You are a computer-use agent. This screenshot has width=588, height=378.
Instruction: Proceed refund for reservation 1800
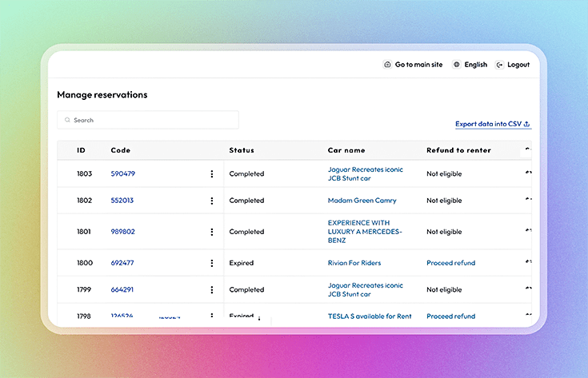click(x=450, y=263)
